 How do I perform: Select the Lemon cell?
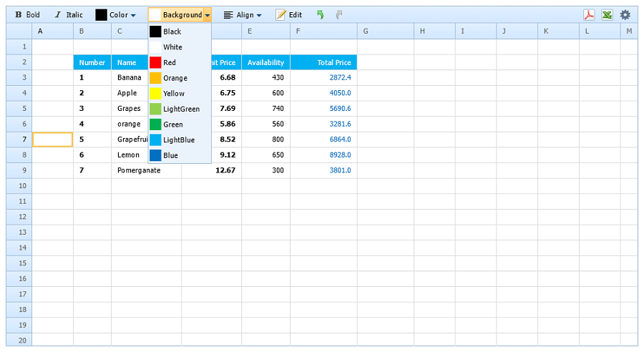click(x=130, y=155)
